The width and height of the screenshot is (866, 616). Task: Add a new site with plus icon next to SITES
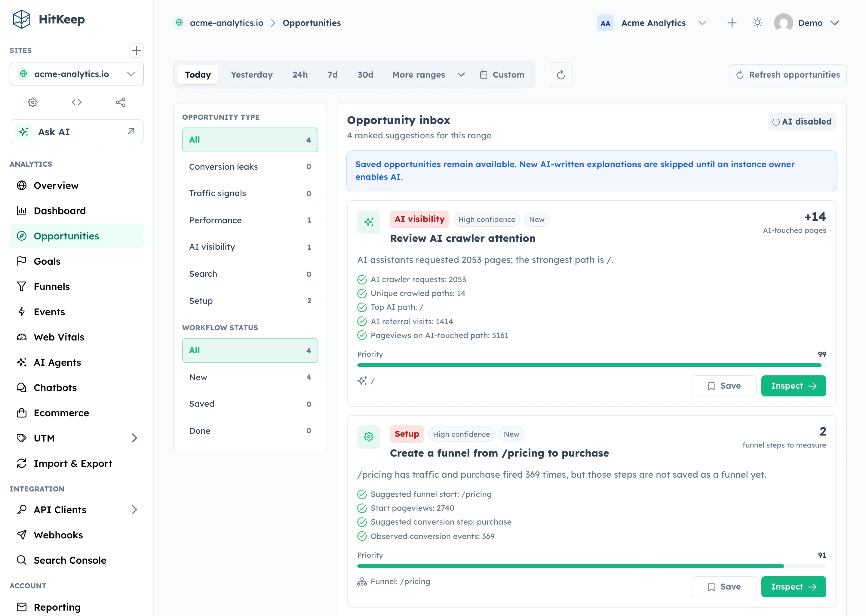136,51
